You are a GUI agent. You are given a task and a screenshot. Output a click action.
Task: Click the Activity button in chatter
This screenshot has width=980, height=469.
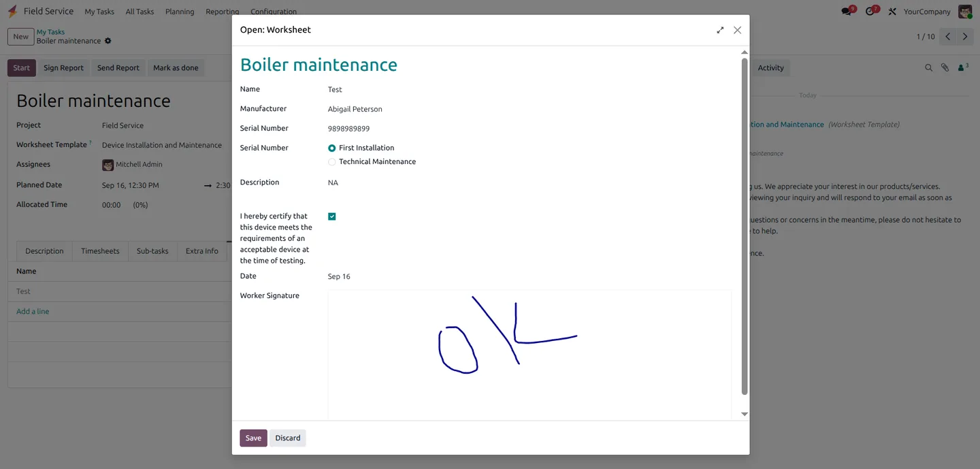pos(770,68)
